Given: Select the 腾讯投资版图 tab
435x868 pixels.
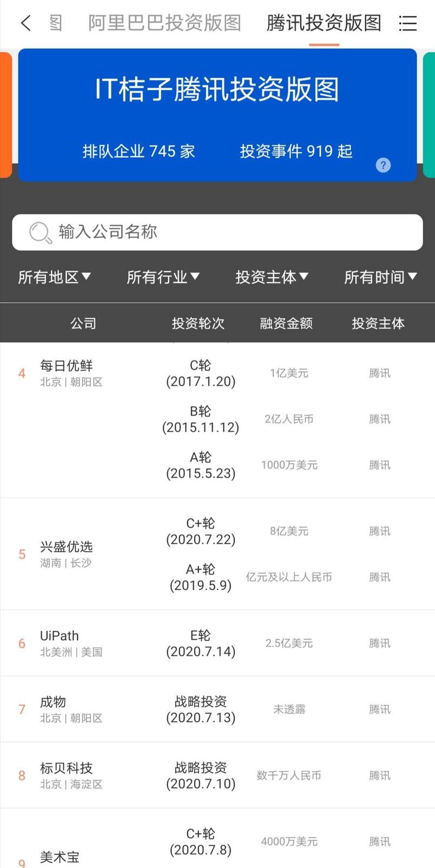Looking at the screenshot, I should 324,23.
